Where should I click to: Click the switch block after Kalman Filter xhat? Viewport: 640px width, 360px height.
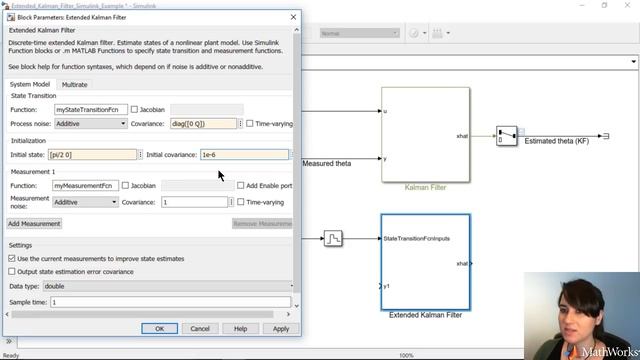click(x=507, y=136)
